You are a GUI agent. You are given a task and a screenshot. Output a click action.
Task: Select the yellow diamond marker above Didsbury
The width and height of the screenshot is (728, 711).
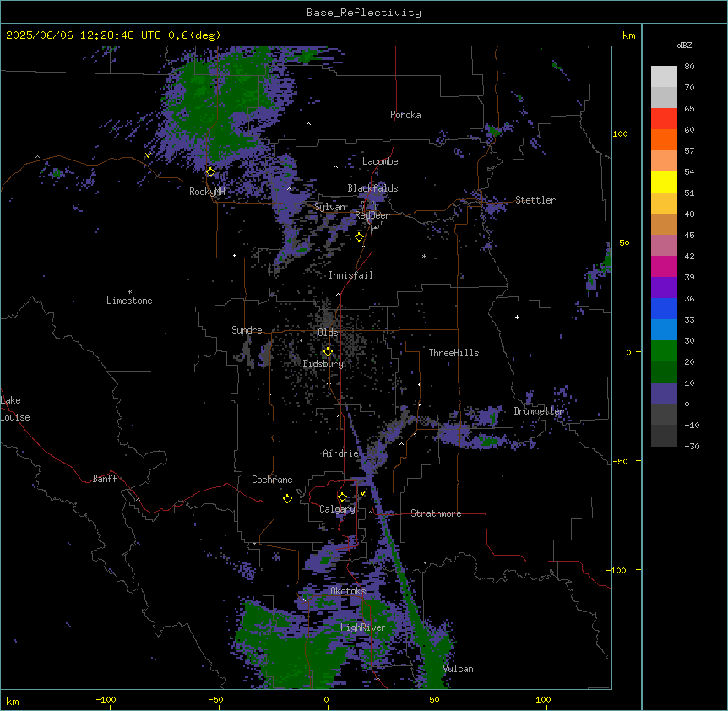[x=328, y=352]
